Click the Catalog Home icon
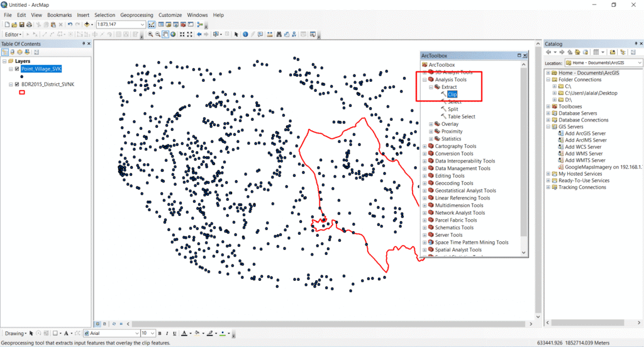 pos(577,52)
